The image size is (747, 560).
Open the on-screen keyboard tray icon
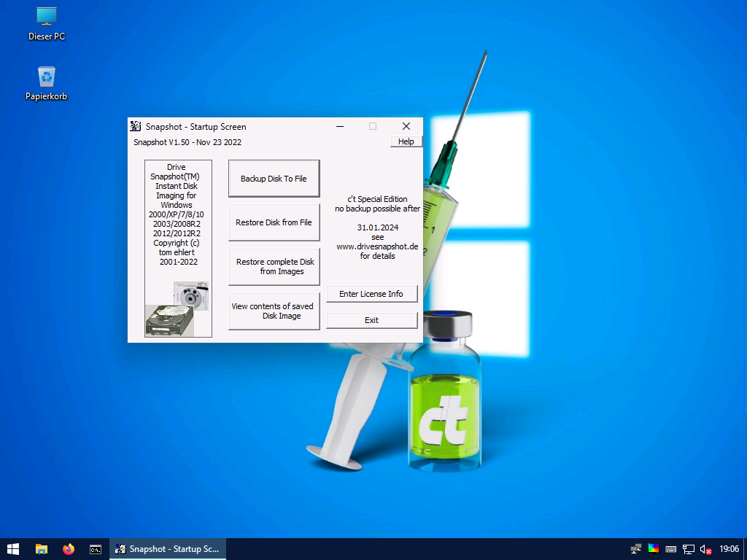(670, 549)
